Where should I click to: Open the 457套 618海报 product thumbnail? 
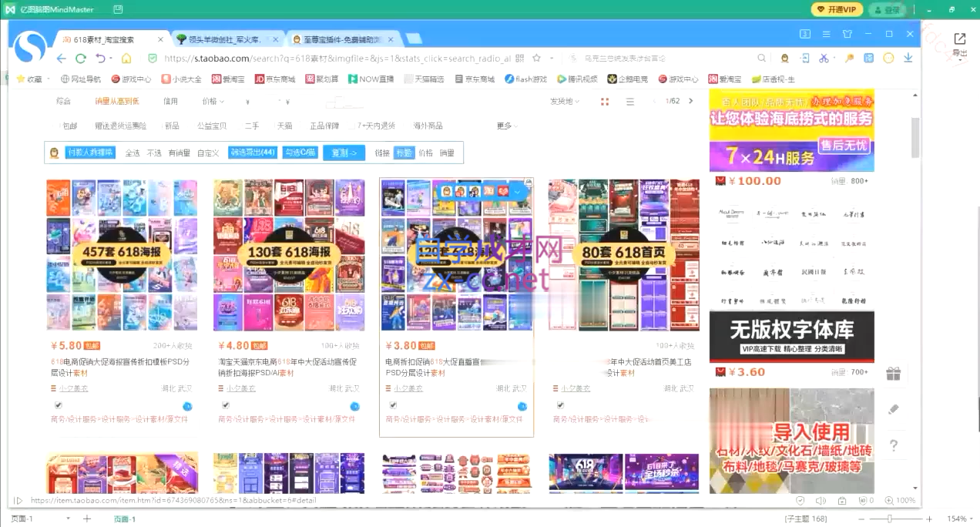pyautogui.click(x=122, y=255)
